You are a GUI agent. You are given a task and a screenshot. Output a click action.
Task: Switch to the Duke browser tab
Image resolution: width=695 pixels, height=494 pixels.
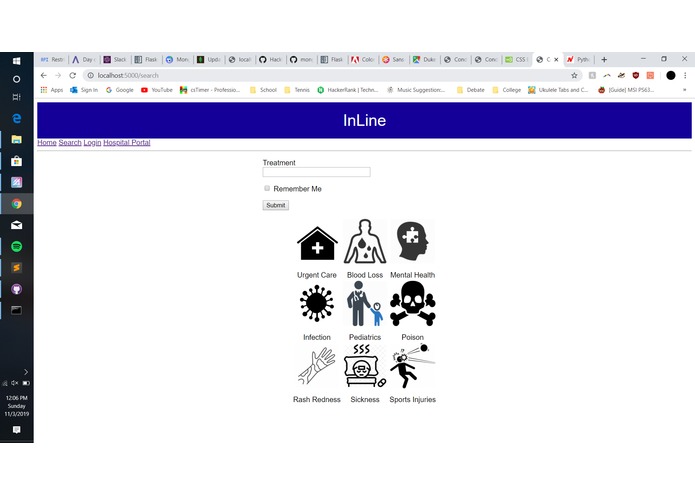[x=424, y=59]
